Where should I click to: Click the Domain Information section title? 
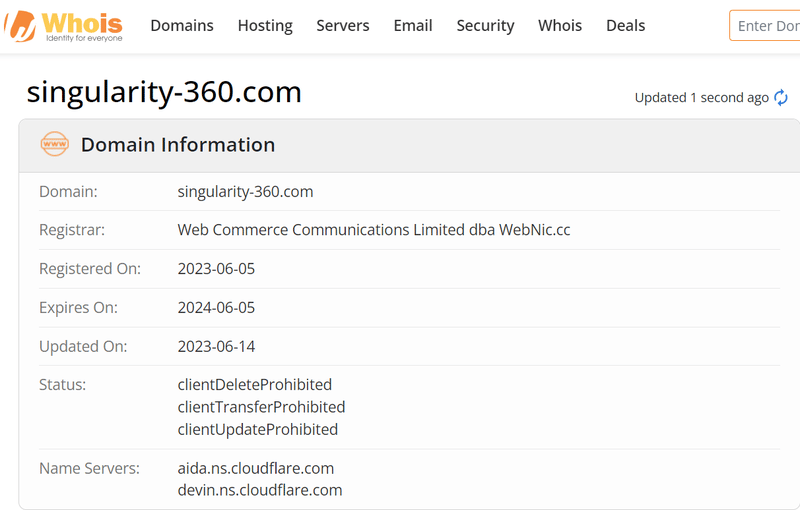pos(178,145)
